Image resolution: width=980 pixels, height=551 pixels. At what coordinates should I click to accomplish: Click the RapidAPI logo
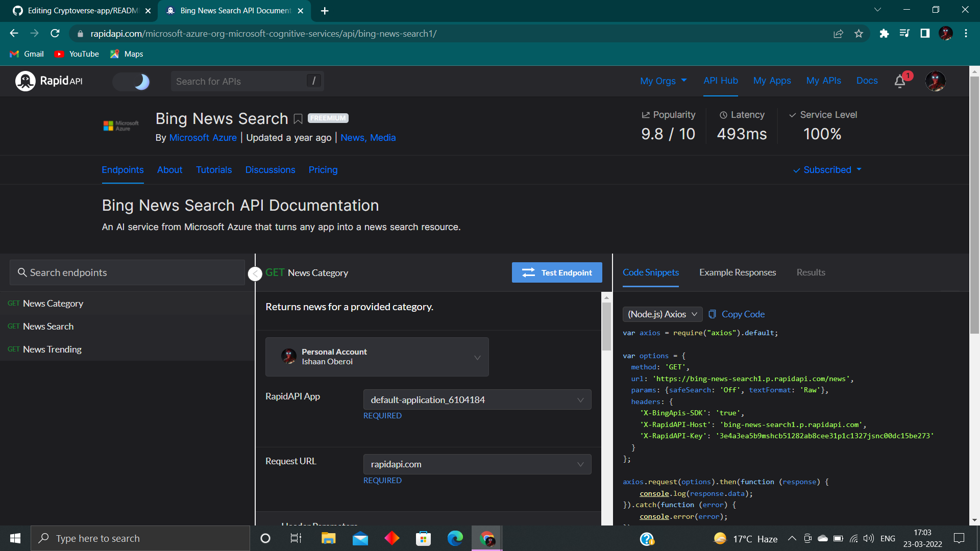[49, 81]
